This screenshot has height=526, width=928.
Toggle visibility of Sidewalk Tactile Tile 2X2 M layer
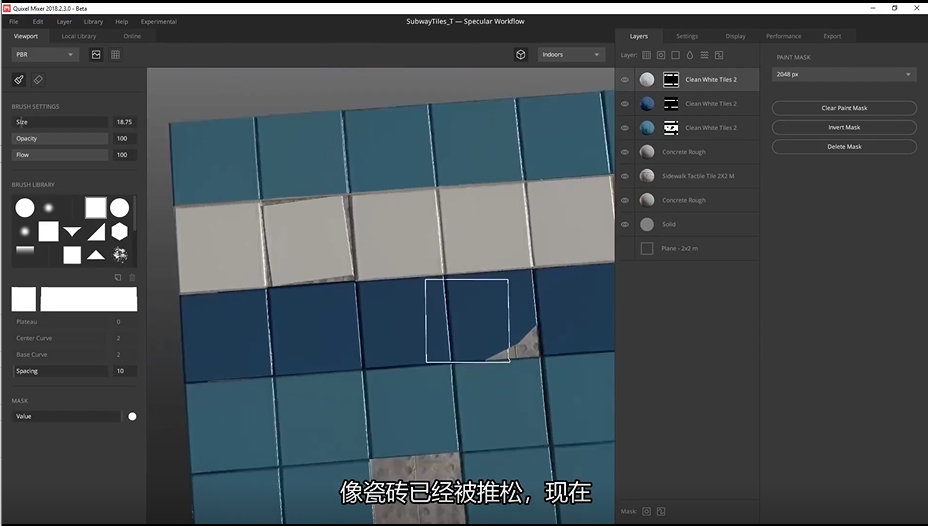click(x=624, y=176)
